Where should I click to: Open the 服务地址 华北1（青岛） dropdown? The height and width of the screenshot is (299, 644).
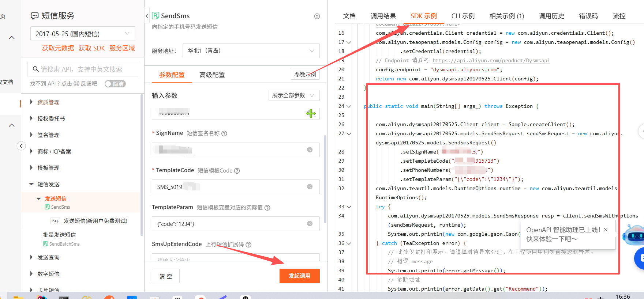(x=251, y=51)
